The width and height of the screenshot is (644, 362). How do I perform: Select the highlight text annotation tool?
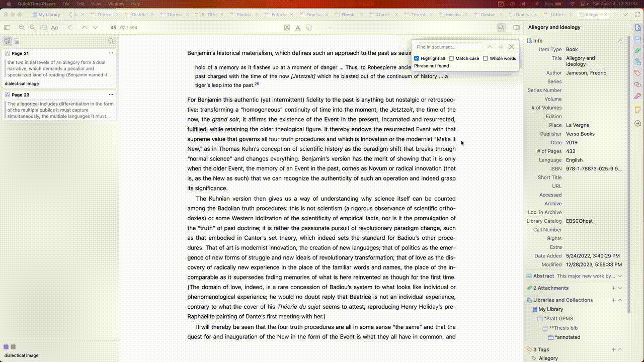coord(287,28)
